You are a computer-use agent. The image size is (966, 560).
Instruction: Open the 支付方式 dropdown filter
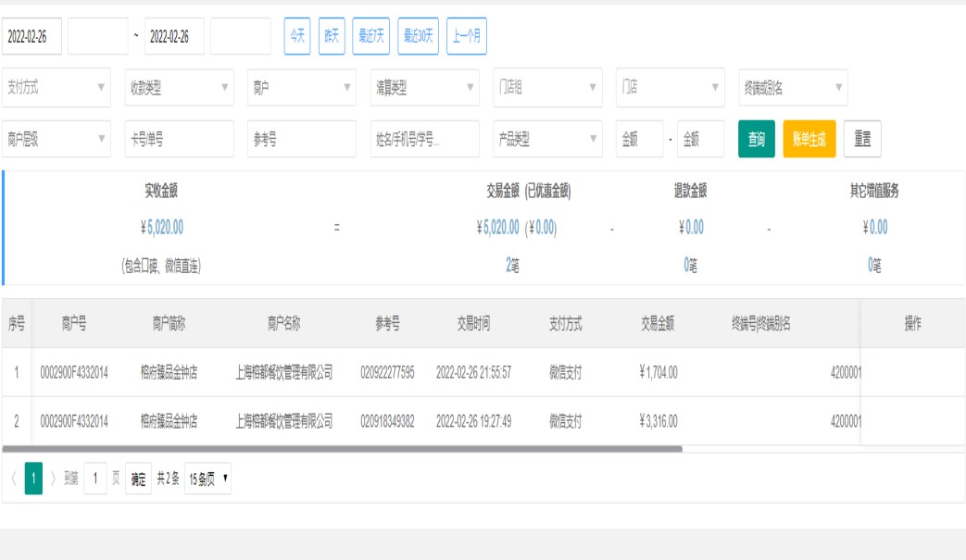56,88
